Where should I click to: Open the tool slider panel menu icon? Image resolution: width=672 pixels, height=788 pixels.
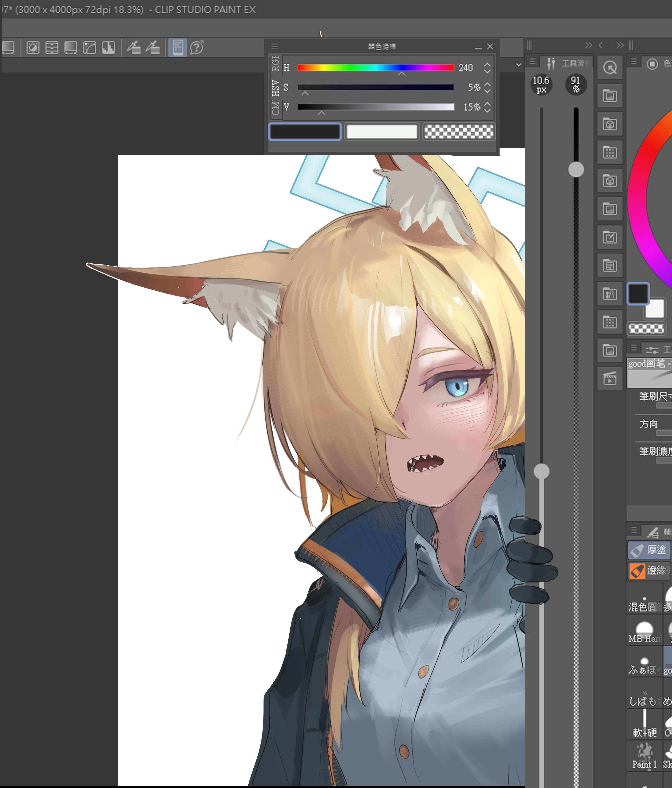tap(532, 61)
